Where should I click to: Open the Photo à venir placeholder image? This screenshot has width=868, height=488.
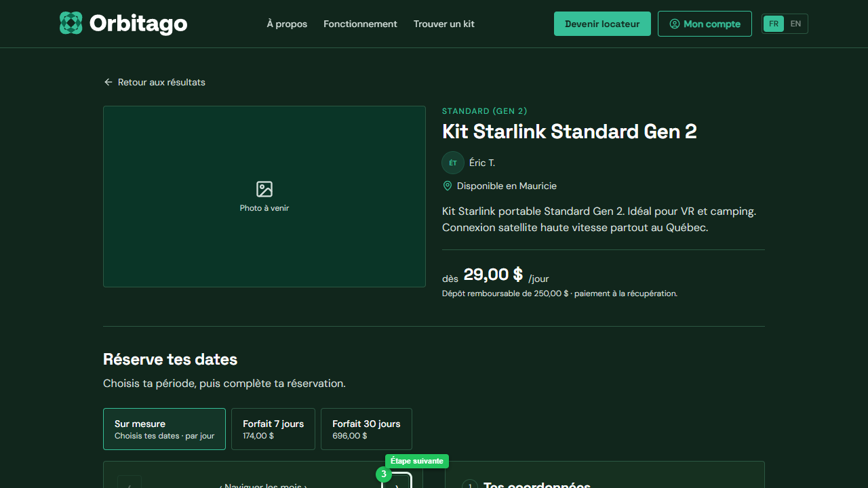tap(264, 197)
